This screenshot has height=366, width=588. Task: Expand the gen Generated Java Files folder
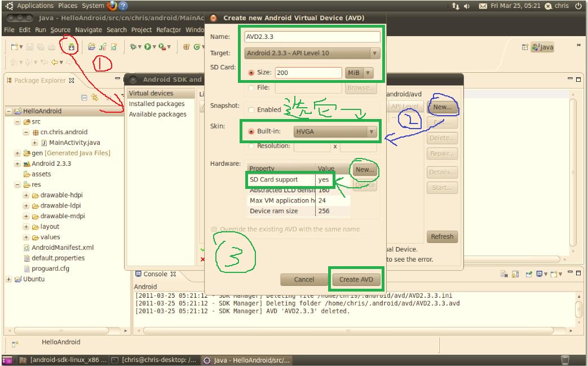coord(17,153)
